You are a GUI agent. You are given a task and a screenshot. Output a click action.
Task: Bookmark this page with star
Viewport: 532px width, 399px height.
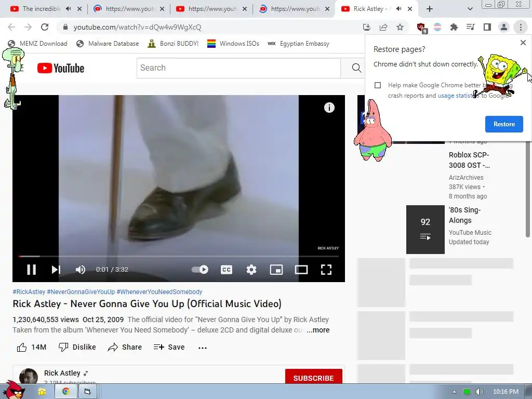(x=400, y=27)
